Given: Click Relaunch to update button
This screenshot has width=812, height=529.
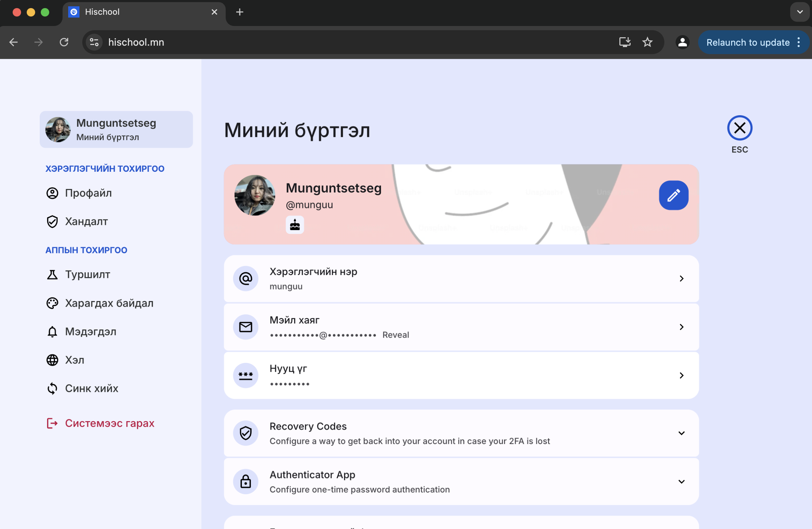Looking at the screenshot, I should tap(748, 42).
